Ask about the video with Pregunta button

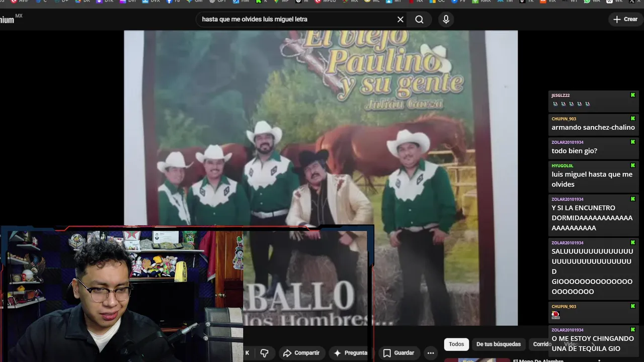(x=351, y=353)
